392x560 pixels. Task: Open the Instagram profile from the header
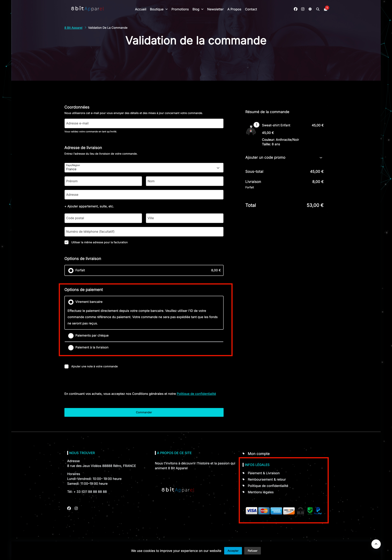point(303,9)
